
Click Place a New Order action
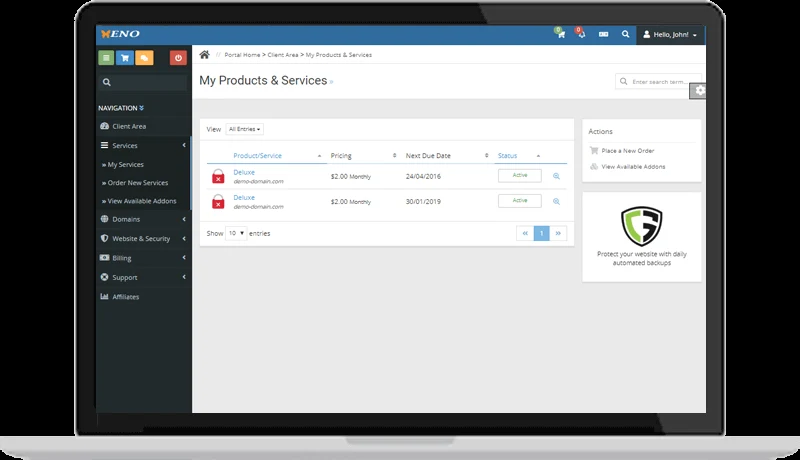point(628,151)
